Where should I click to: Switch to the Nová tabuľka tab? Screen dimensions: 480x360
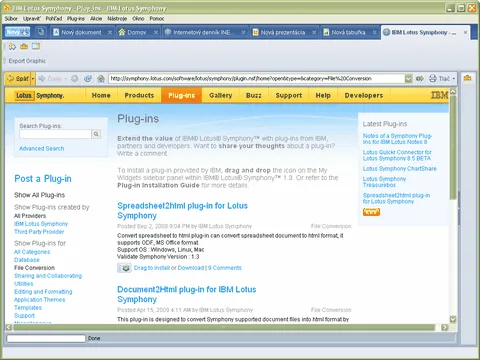click(348, 32)
